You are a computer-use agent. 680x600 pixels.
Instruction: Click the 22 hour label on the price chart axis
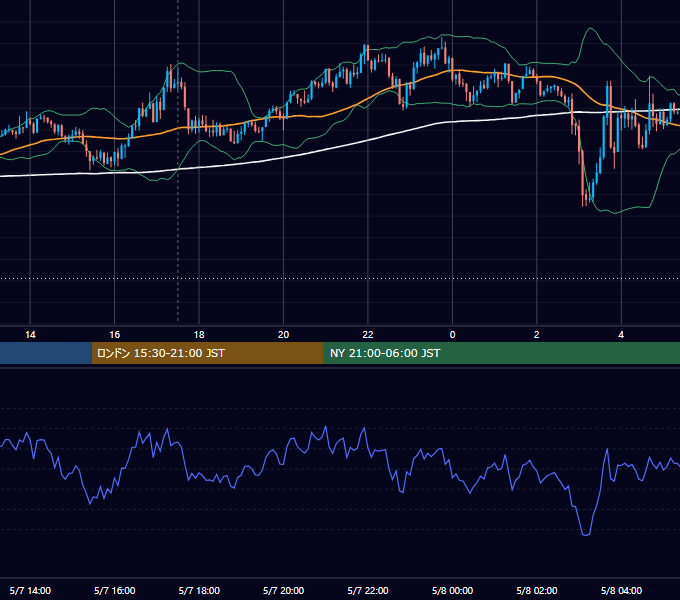click(368, 335)
